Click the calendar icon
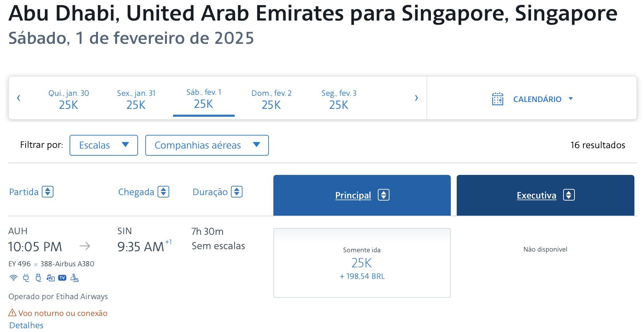The height and width of the screenshot is (332, 644). 497,99
